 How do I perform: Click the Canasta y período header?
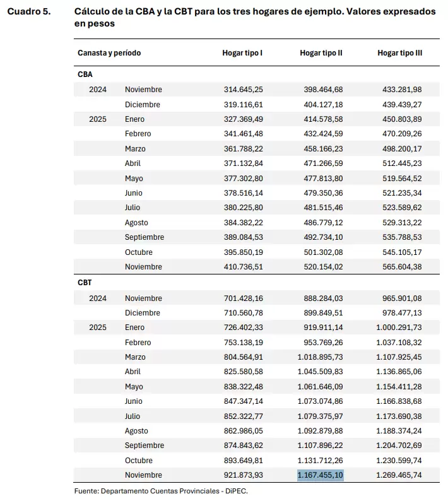109,53
